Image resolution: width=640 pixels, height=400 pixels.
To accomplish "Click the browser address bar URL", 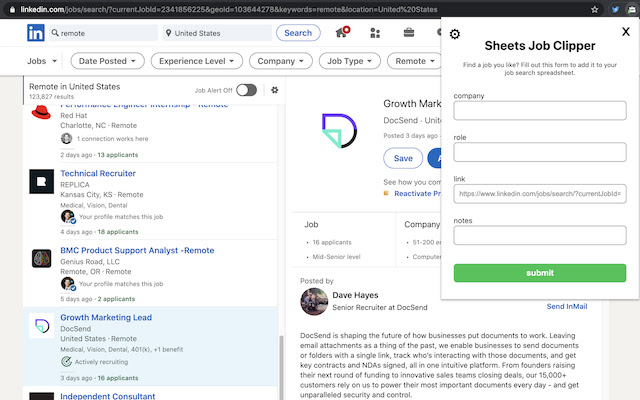I will [229, 9].
